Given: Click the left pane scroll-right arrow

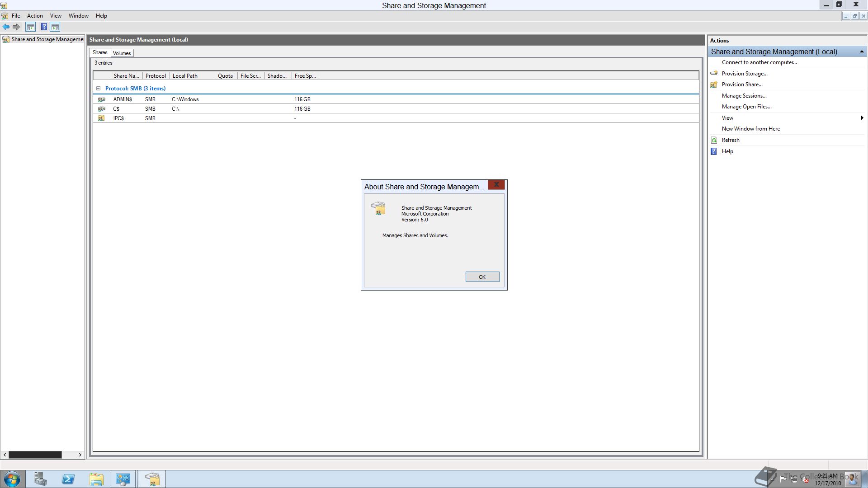Looking at the screenshot, I should (x=80, y=455).
